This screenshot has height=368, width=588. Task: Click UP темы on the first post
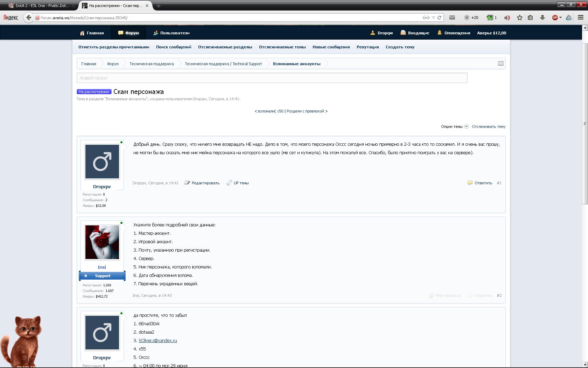tap(238, 183)
